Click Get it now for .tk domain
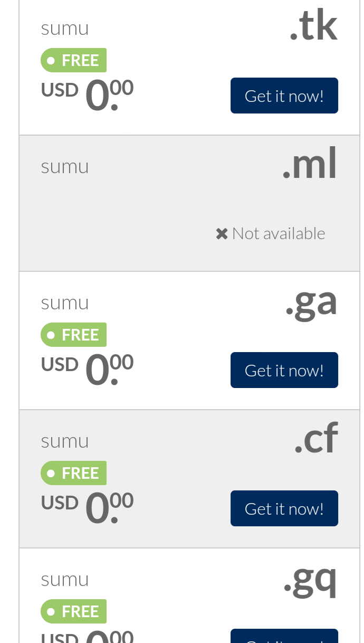The height and width of the screenshot is (643, 364). coord(284,96)
